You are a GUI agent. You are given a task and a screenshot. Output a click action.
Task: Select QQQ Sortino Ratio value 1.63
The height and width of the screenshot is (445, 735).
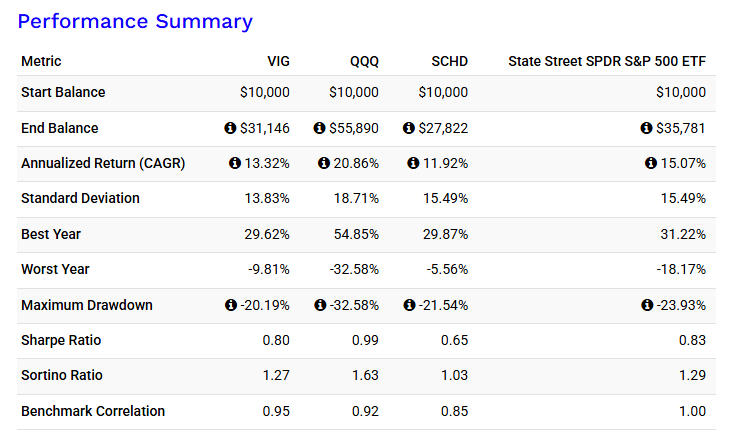pos(366,376)
